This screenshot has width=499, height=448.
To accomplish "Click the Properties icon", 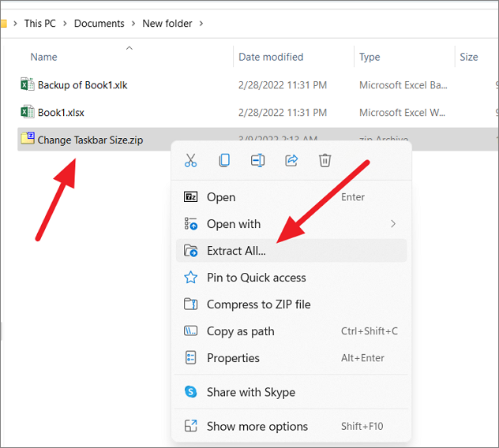I will (x=190, y=358).
